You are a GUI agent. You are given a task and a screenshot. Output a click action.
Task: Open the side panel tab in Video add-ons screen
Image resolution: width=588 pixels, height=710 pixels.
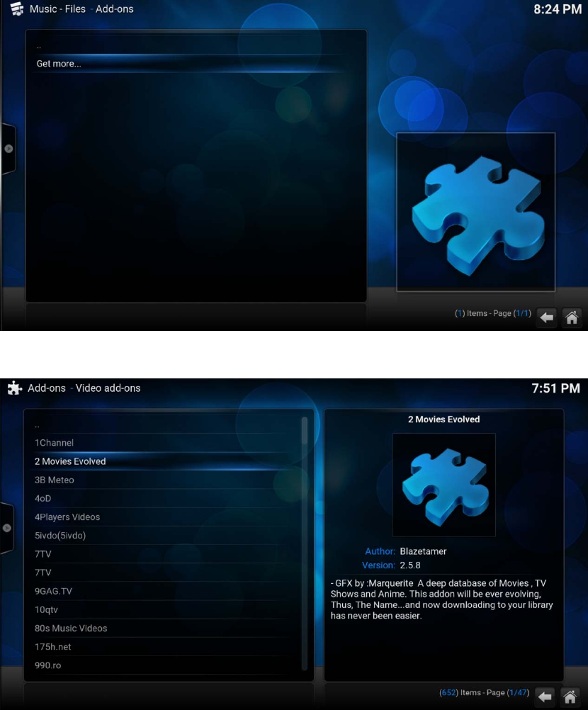[7, 528]
